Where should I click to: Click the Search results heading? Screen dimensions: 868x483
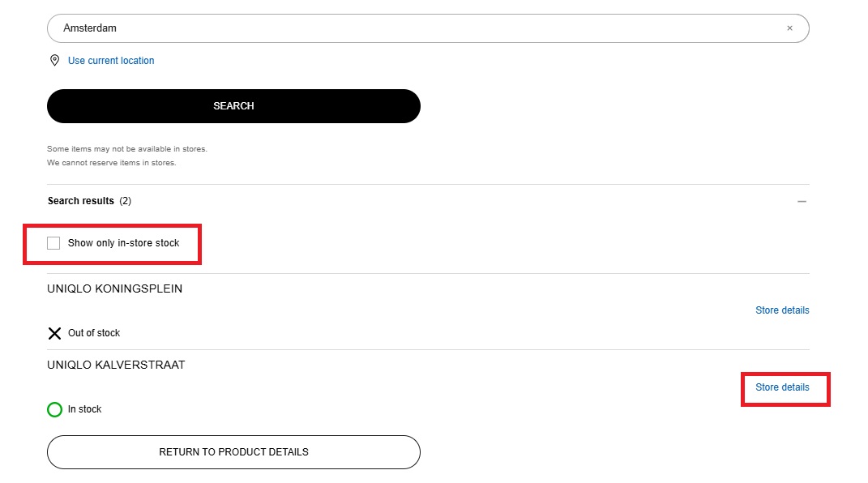(x=81, y=201)
